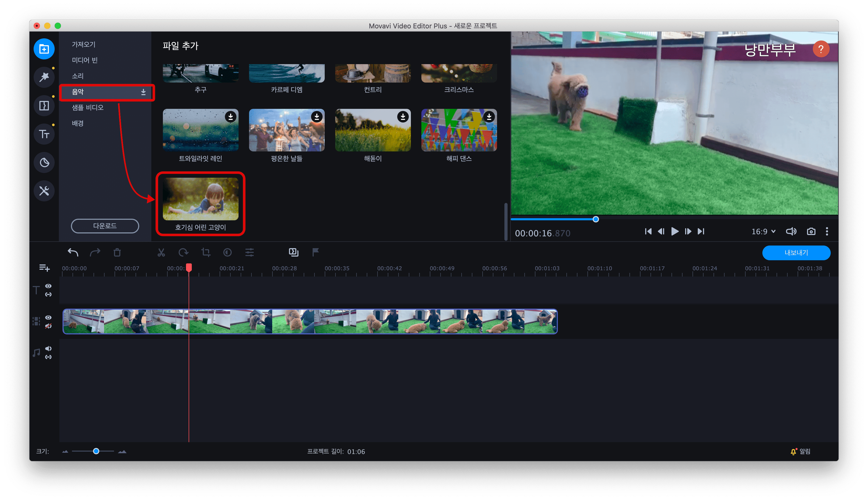The height and width of the screenshot is (500, 868).
Task: Download the 해돋이 track
Action: [x=403, y=117]
